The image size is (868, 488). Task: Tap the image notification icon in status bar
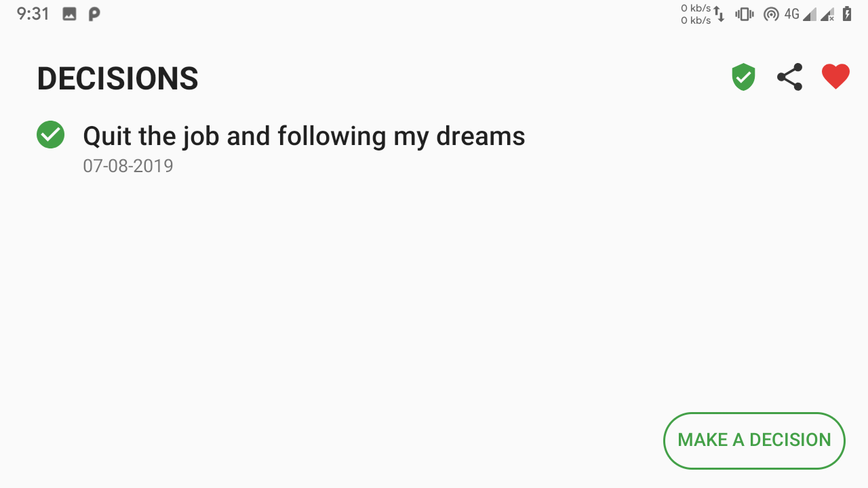[x=69, y=14]
